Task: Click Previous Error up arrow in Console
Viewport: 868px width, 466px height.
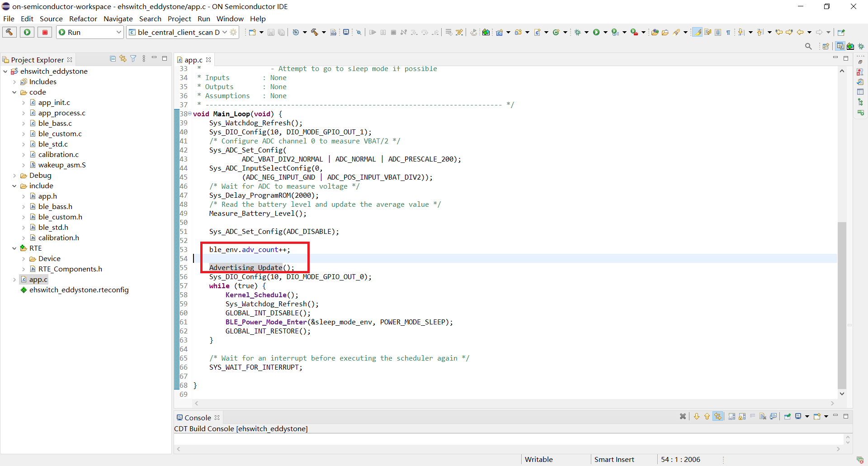Action: coord(707,416)
